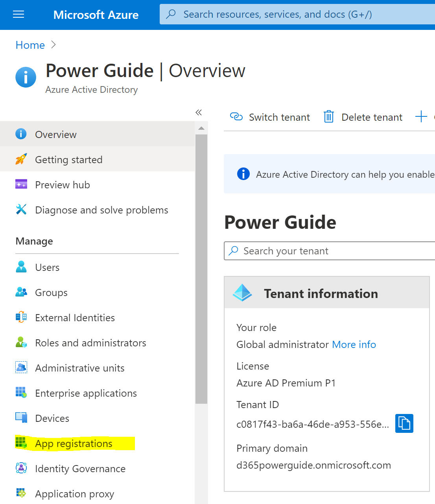Open the hamburger portal menu
Screen dimensions: 435x504
(x=18, y=15)
